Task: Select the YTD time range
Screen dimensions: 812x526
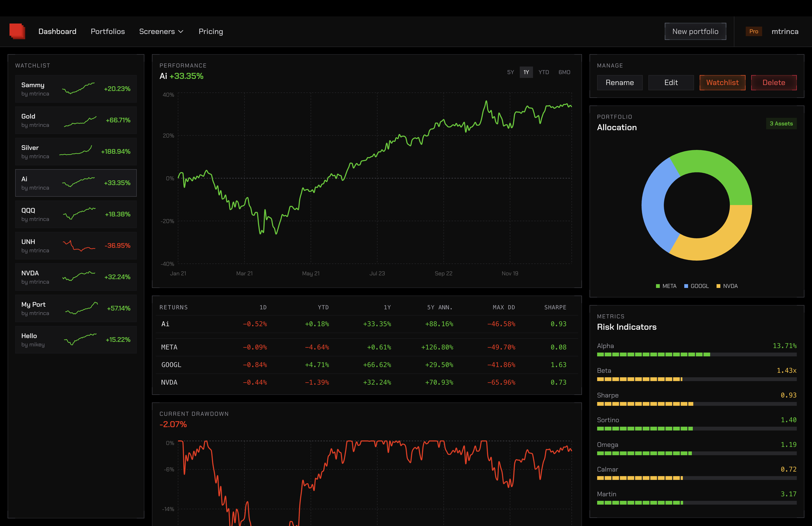Action: 543,72
